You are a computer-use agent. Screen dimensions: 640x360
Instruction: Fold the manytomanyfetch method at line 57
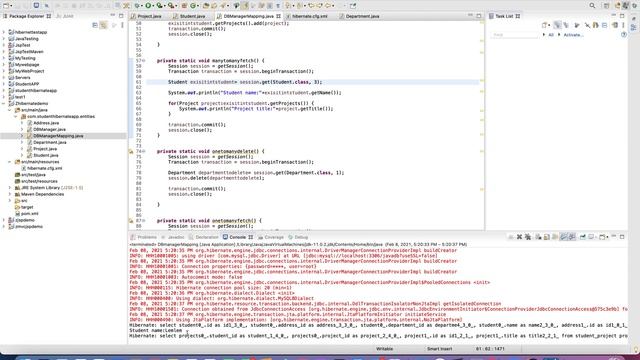coord(144,60)
